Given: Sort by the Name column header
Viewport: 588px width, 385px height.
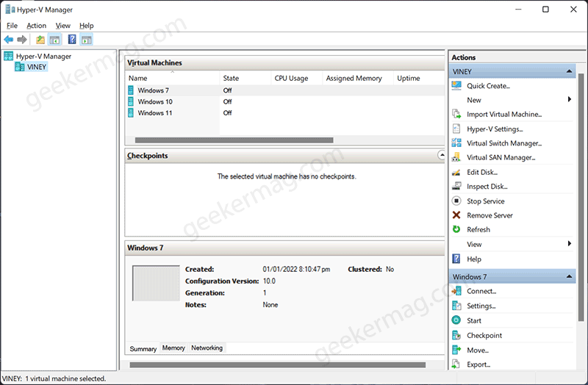Looking at the screenshot, I should point(172,78).
